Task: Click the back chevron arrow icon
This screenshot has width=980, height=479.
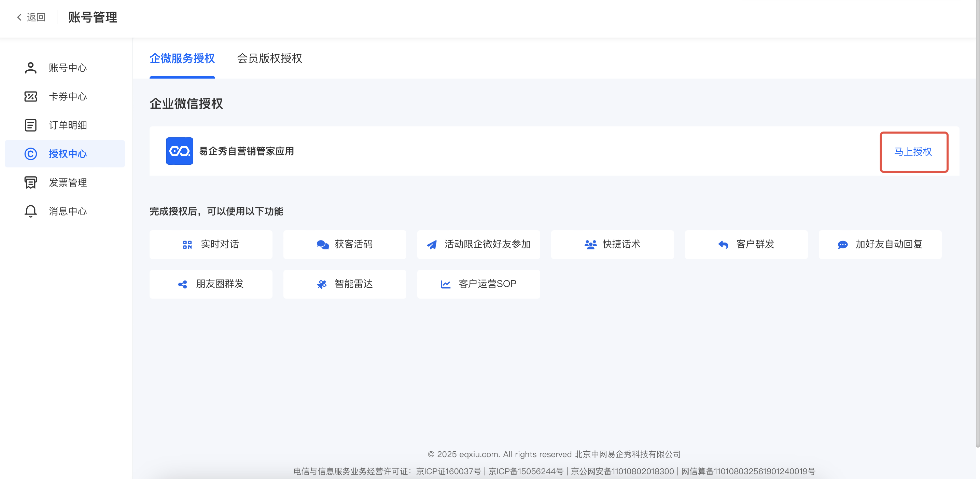Action: (19, 17)
